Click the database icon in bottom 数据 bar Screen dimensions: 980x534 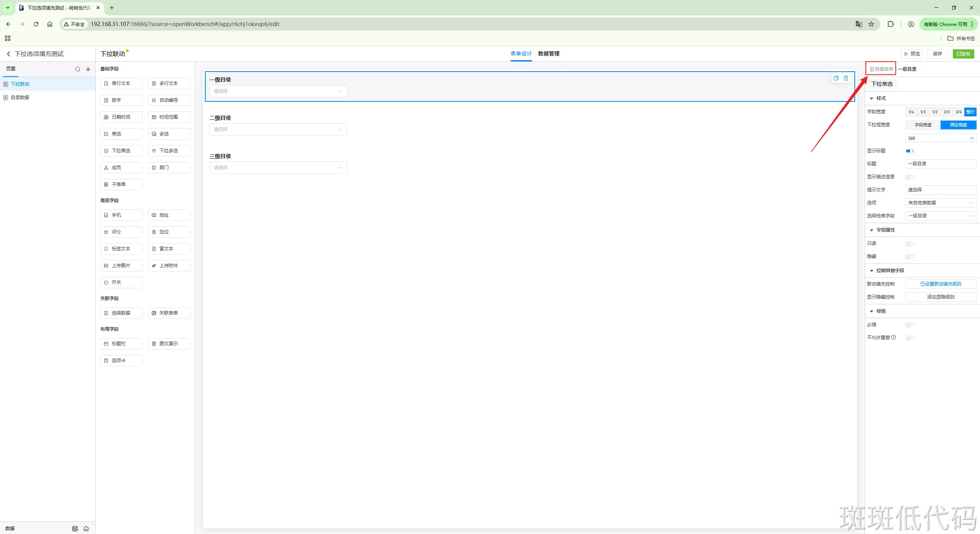click(x=75, y=529)
